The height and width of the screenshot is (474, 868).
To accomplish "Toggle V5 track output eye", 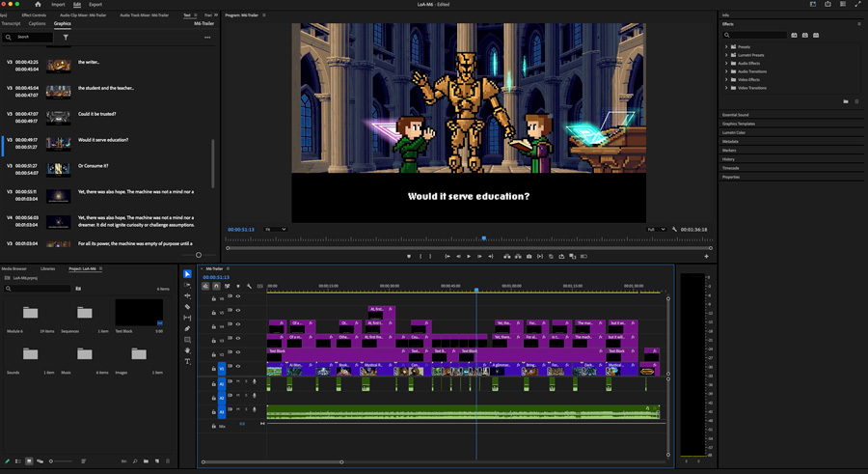I will point(238,310).
